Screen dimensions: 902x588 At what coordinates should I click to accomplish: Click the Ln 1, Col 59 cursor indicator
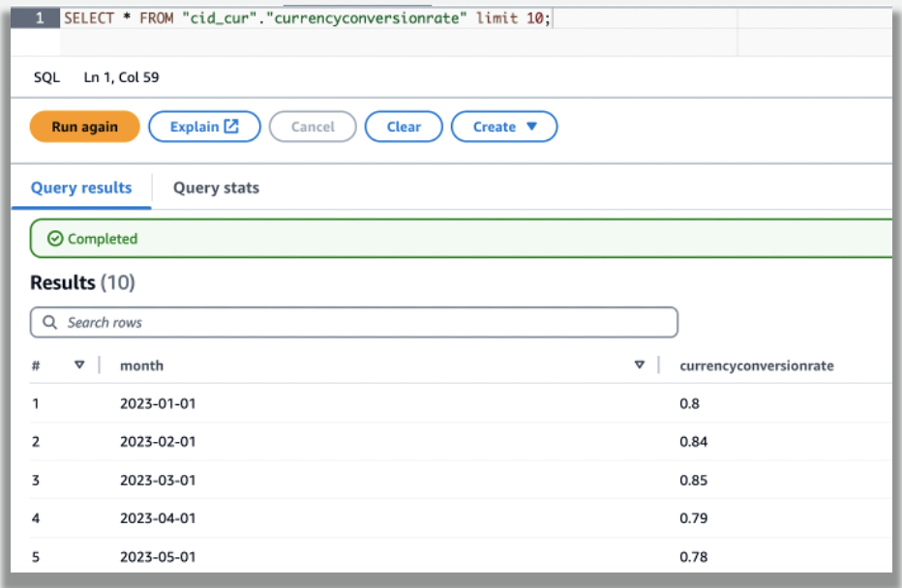(x=121, y=77)
